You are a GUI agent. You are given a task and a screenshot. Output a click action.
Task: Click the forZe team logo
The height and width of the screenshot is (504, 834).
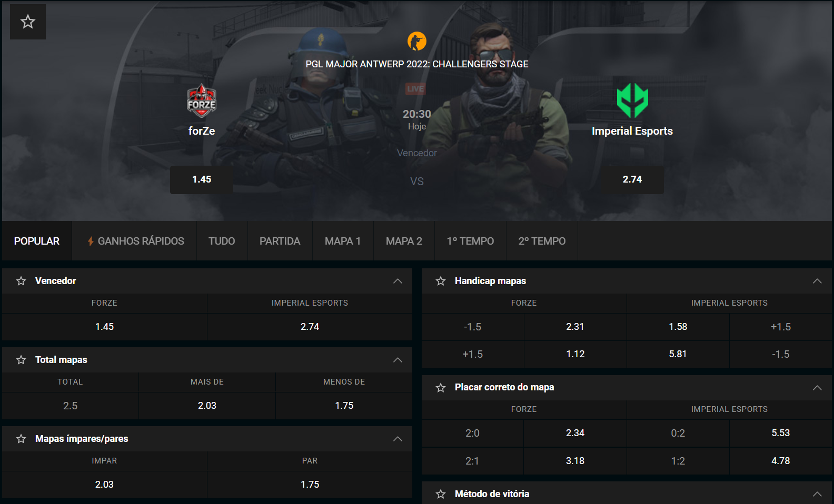point(202,100)
